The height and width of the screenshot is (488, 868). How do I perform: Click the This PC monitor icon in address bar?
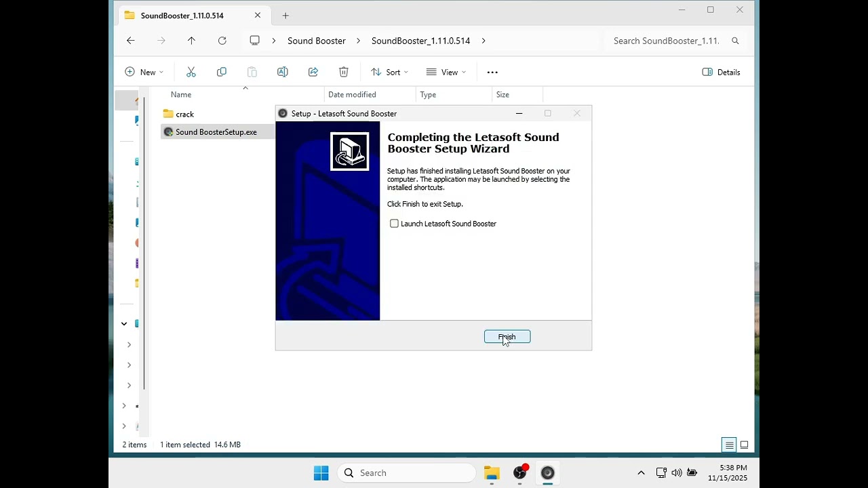coord(254,41)
